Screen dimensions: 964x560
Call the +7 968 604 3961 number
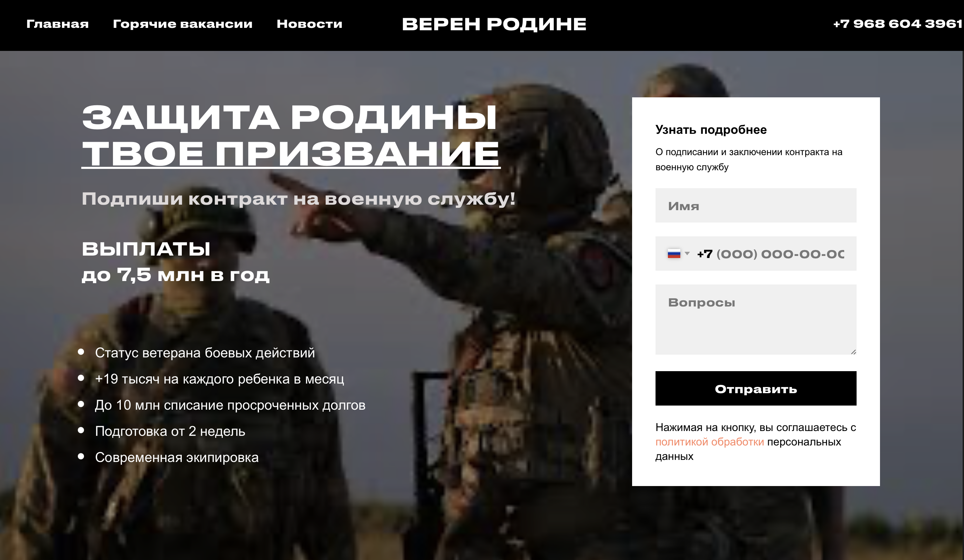pyautogui.click(x=898, y=24)
